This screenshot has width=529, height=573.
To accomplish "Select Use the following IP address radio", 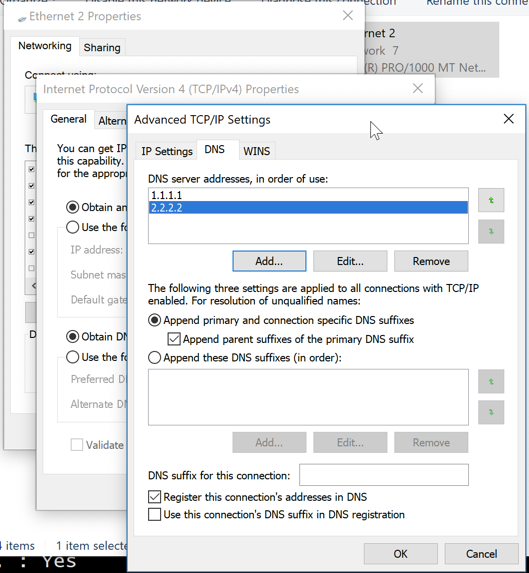I will [x=73, y=227].
